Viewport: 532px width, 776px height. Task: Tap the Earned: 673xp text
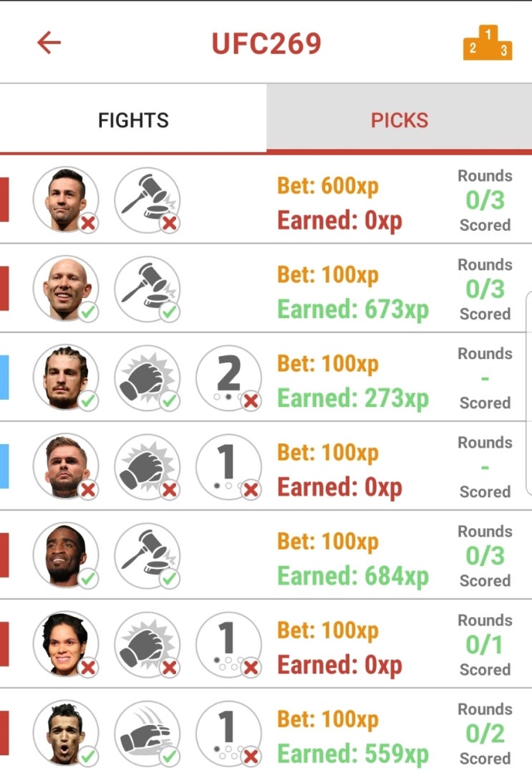(353, 310)
